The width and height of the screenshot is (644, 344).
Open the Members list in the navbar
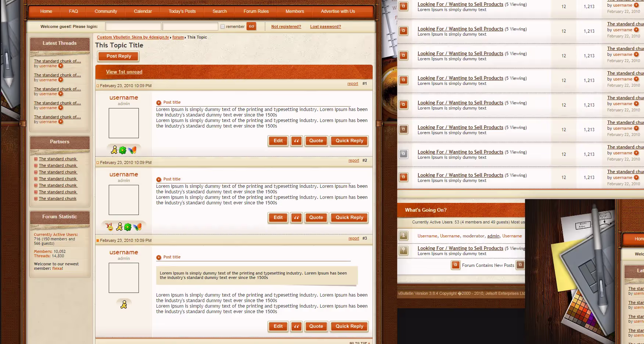click(x=295, y=11)
